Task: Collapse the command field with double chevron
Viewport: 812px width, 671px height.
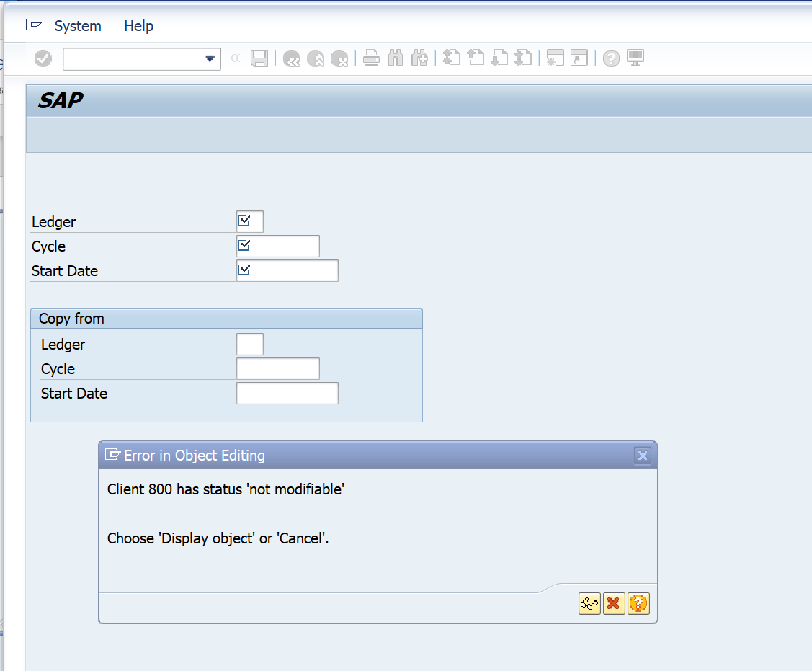Action: click(x=235, y=58)
